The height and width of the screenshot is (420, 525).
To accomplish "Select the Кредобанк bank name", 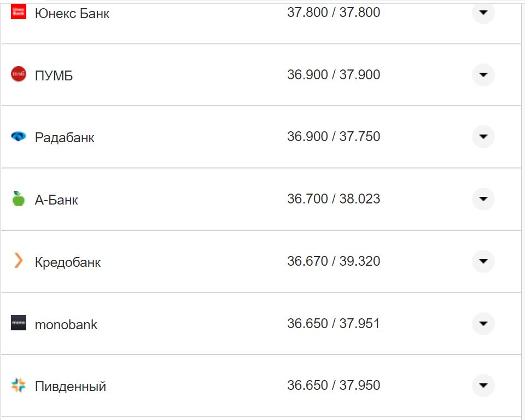I will pos(68,262).
